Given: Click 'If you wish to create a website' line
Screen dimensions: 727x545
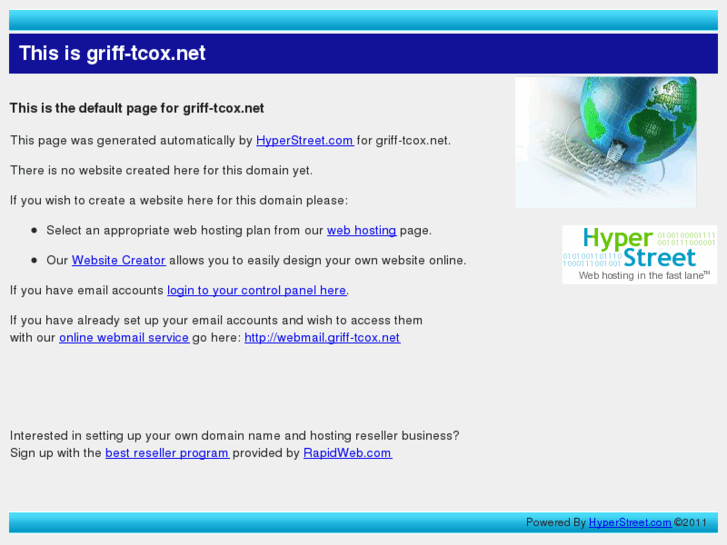Looking at the screenshot, I should pyautogui.click(x=179, y=200).
